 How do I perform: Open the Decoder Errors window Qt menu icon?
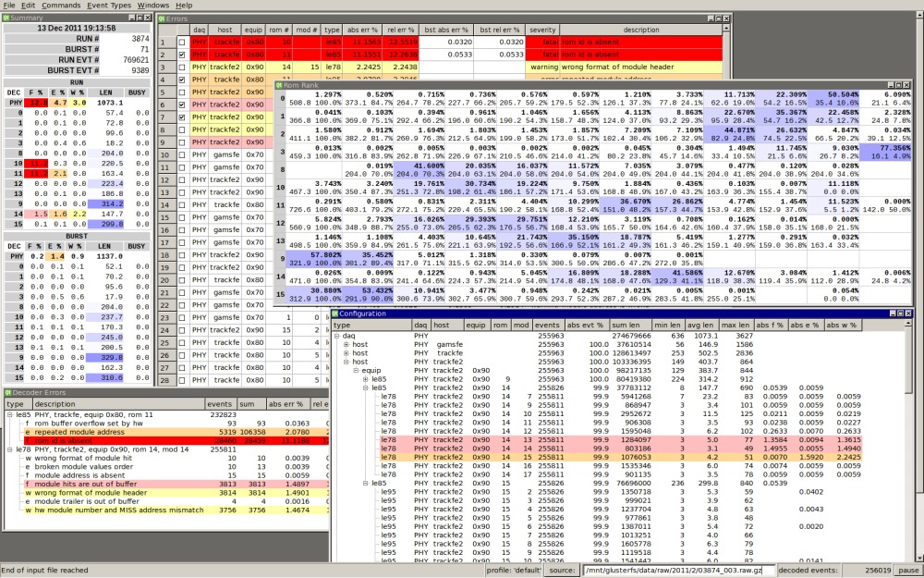click(7, 392)
